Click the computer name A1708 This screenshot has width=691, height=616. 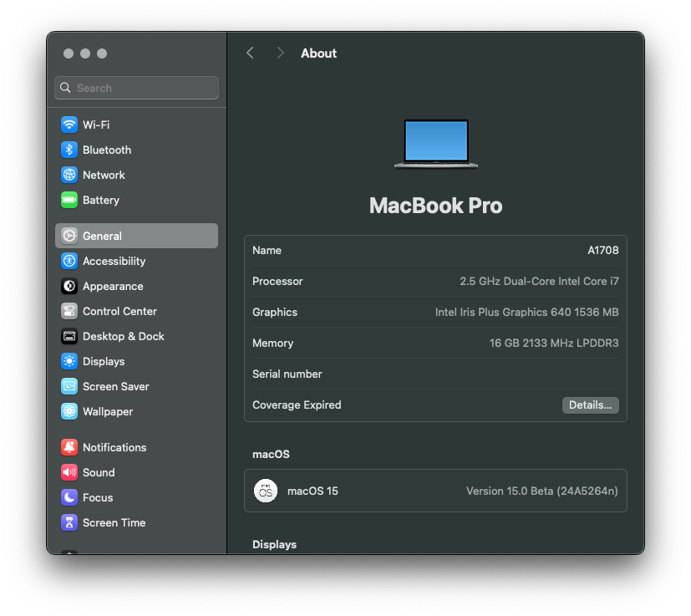pos(603,251)
